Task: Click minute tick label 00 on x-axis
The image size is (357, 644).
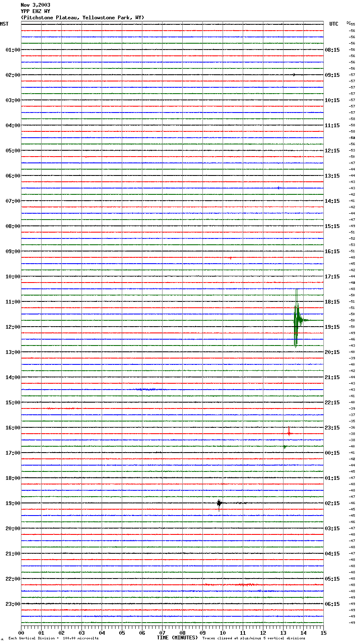Action: 21,633
